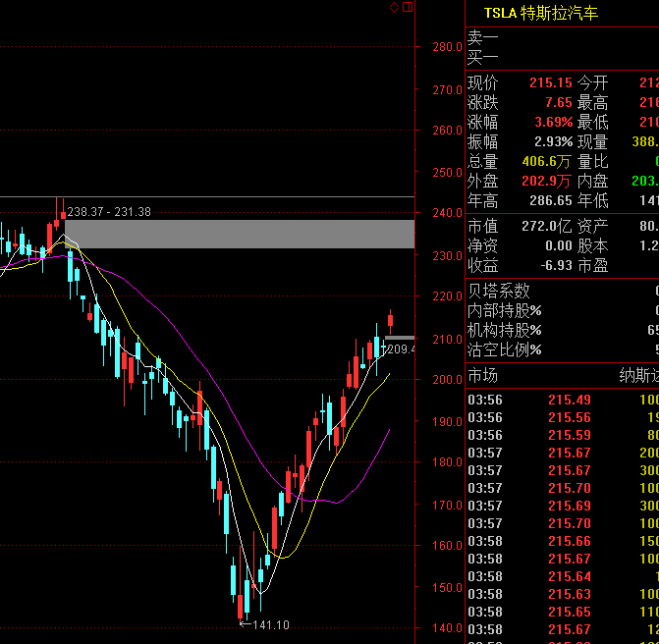
Task: Select the 卖一 ask row
Action: coord(482,37)
